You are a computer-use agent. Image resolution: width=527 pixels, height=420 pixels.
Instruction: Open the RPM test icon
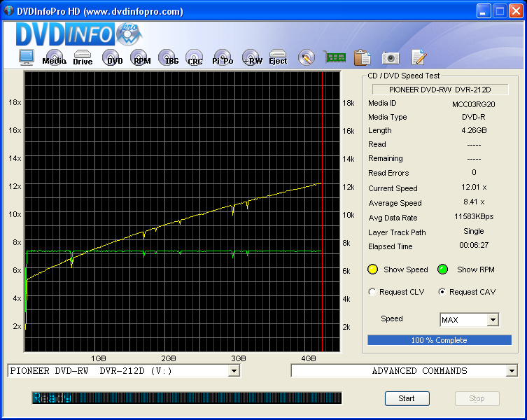click(140, 57)
